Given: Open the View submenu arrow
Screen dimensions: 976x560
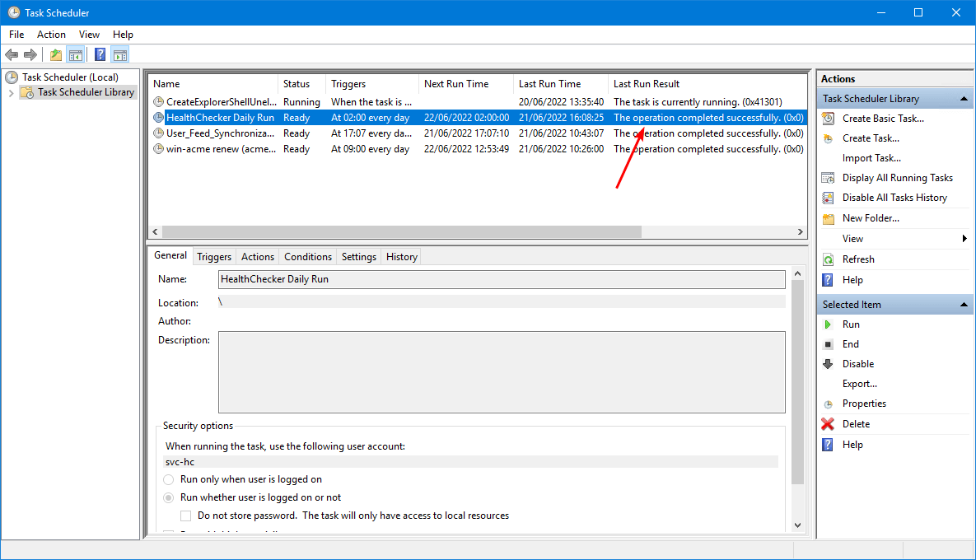Looking at the screenshot, I should (x=964, y=238).
